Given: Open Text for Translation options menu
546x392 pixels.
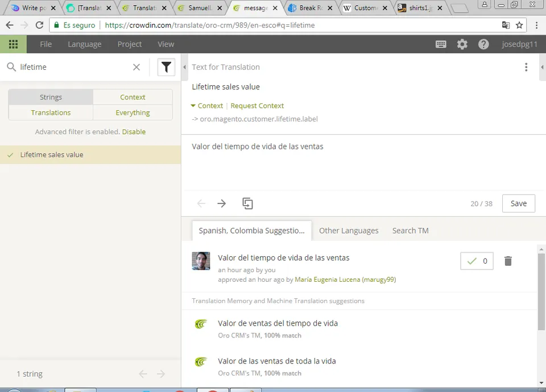Looking at the screenshot, I should 526,67.
